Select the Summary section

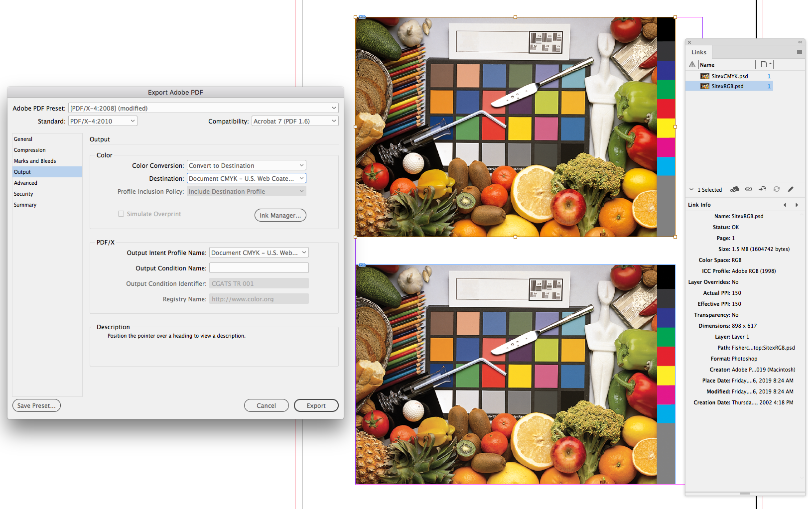coord(47,205)
